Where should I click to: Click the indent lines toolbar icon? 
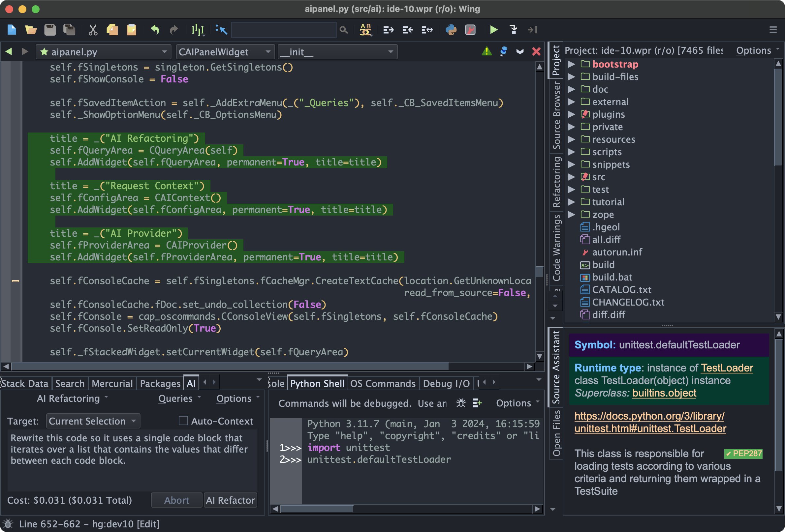pyautogui.click(x=389, y=30)
